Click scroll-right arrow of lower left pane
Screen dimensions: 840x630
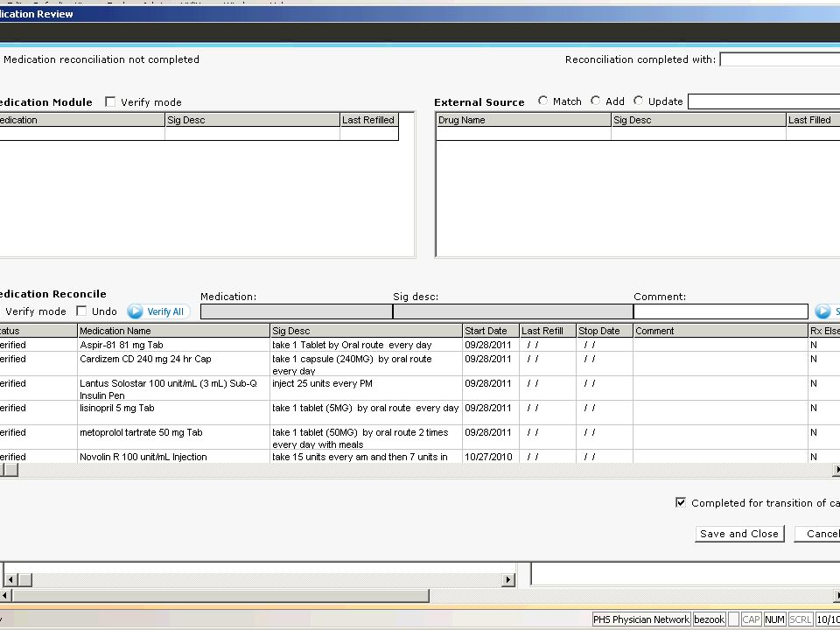pyautogui.click(x=508, y=579)
